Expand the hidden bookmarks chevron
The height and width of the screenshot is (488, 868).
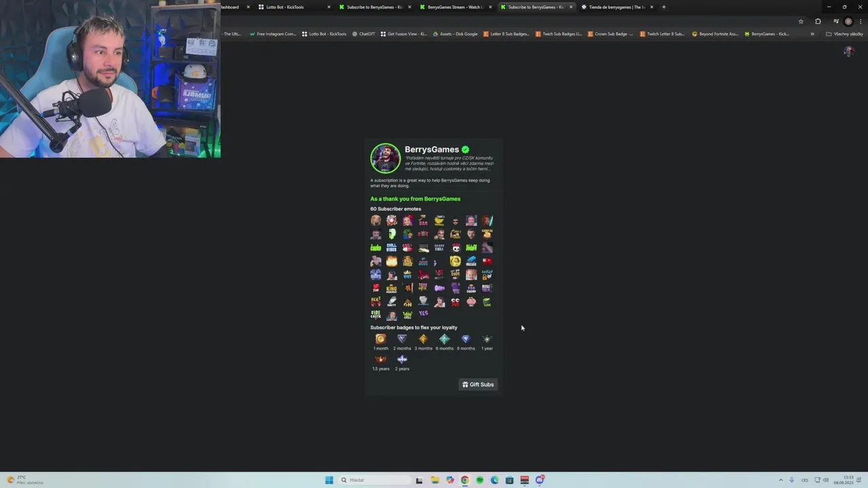point(812,34)
